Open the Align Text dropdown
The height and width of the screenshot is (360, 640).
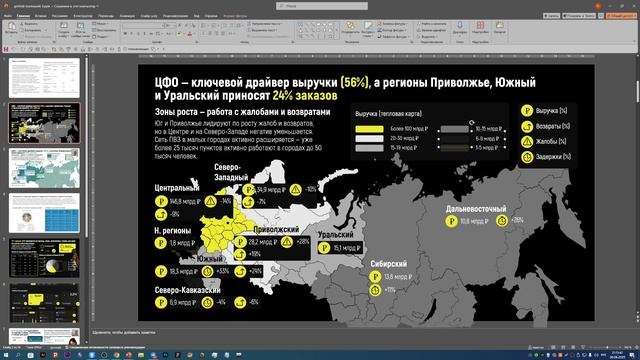click(262, 30)
